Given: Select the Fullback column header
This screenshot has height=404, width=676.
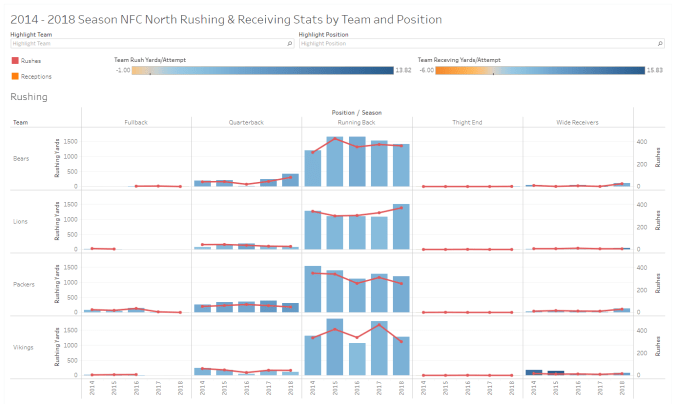Looking at the screenshot, I should (x=136, y=122).
